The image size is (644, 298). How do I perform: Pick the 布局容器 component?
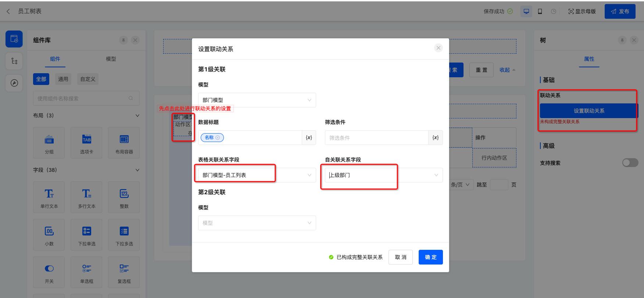coord(124,143)
